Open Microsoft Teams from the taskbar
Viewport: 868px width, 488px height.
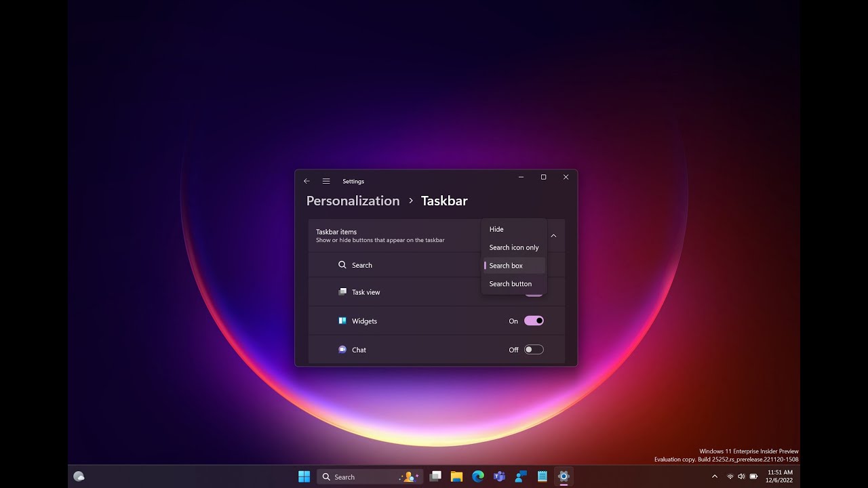499,476
